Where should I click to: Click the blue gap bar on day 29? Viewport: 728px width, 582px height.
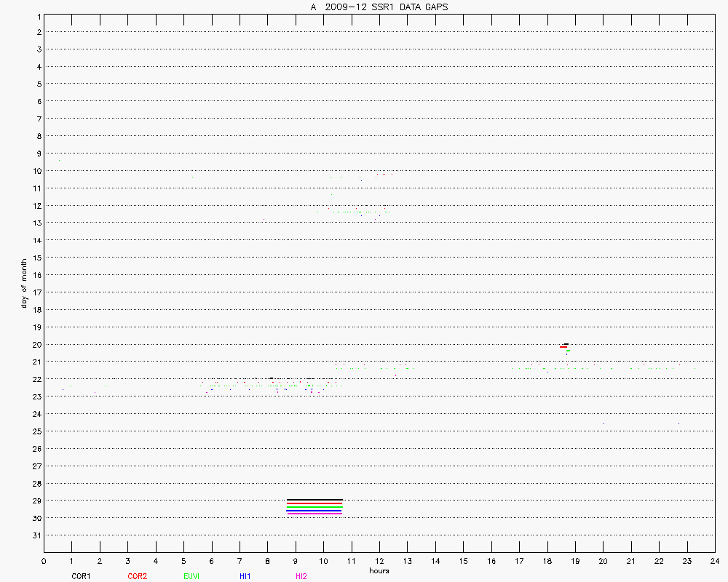click(x=314, y=511)
